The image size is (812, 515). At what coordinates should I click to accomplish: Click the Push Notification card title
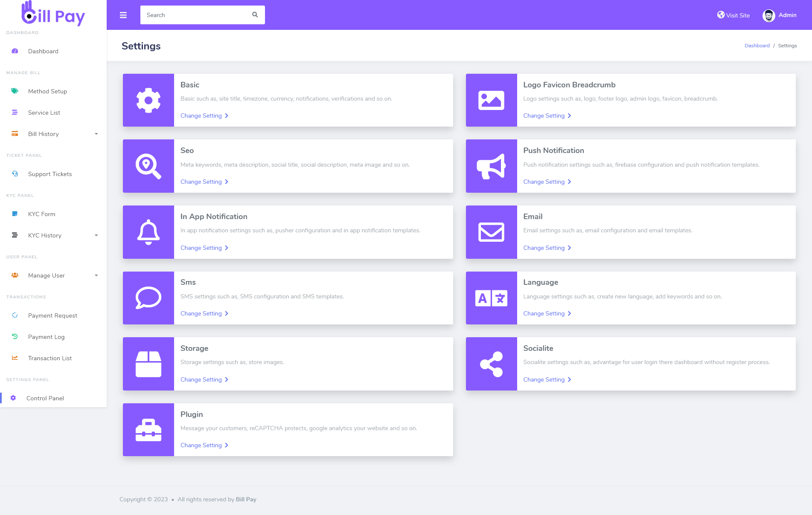pyautogui.click(x=554, y=150)
